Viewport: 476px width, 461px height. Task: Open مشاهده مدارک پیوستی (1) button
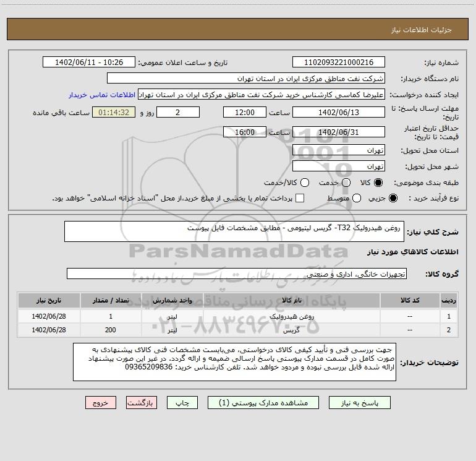pyautogui.click(x=263, y=403)
